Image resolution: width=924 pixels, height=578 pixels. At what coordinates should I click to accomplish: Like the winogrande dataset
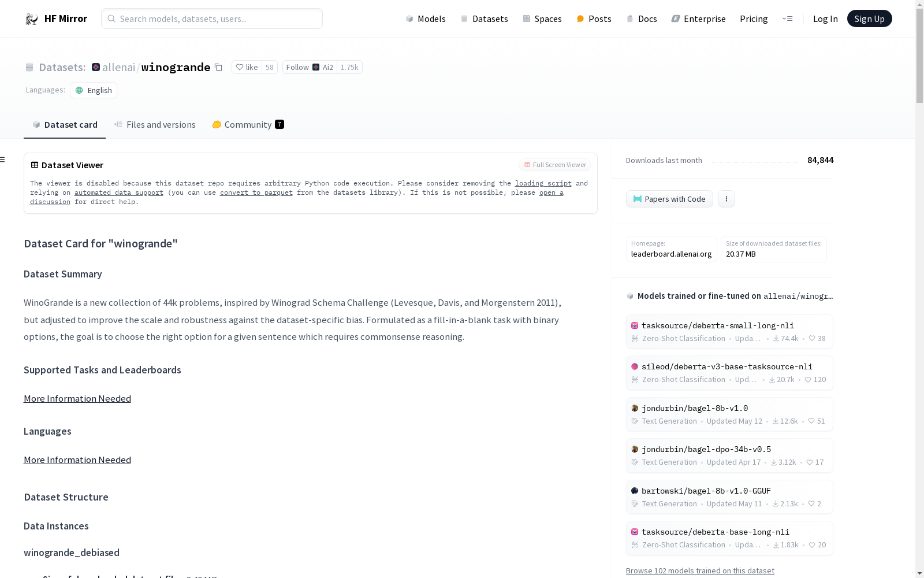click(247, 67)
